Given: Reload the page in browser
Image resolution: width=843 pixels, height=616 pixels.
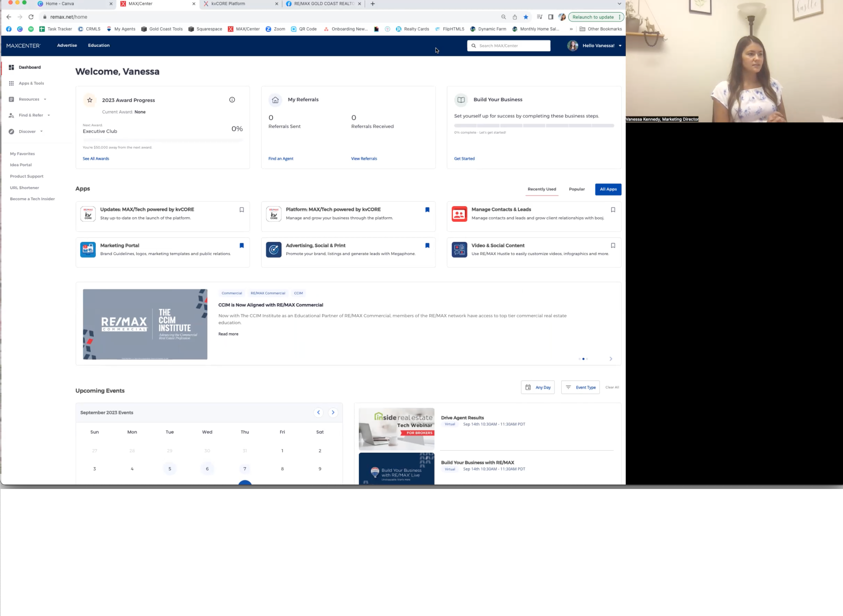Looking at the screenshot, I should pyautogui.click(x=31, y=17).
